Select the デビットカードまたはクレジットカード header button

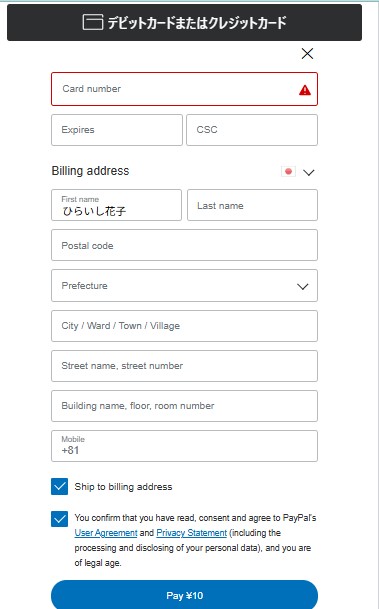pyautogui.click(x=184, y=23)
